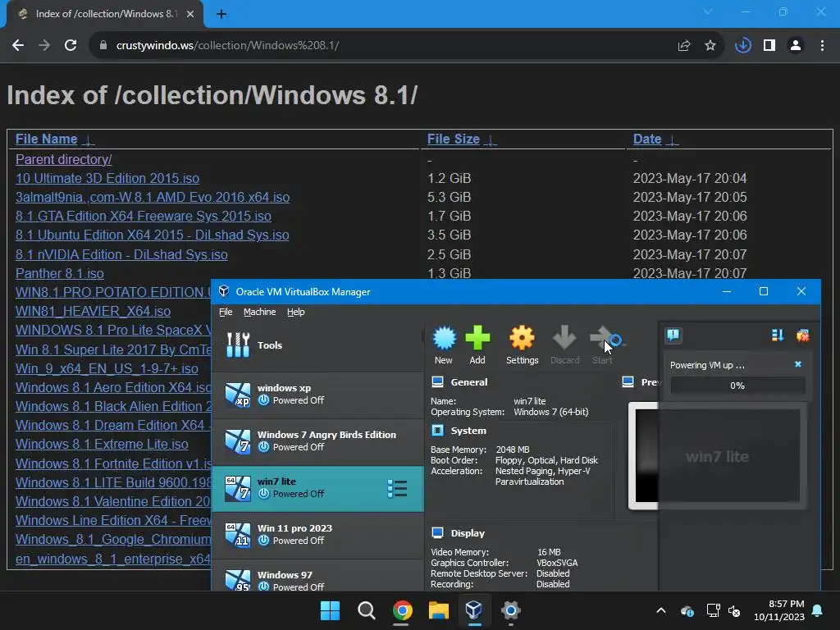
Task: Open the notification bell in taskbar
Action: click(818, 610)
